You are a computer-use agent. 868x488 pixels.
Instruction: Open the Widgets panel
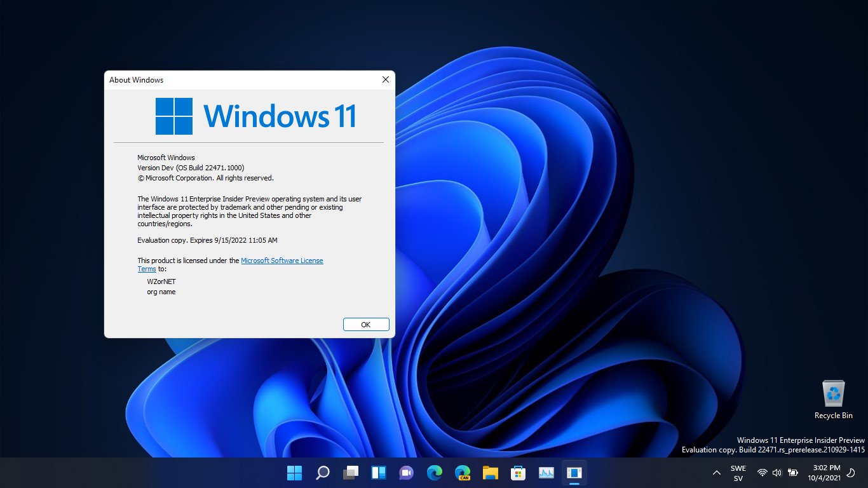click(379, 473)
